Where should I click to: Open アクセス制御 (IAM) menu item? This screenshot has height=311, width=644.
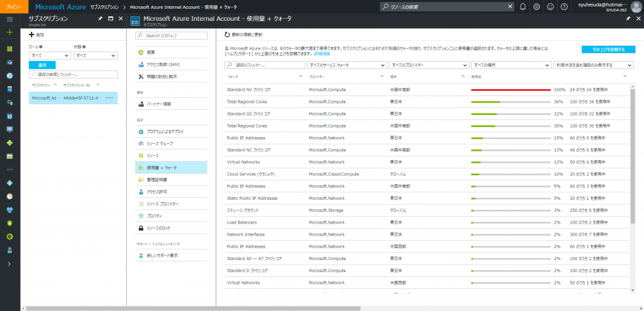coord(171,65)
